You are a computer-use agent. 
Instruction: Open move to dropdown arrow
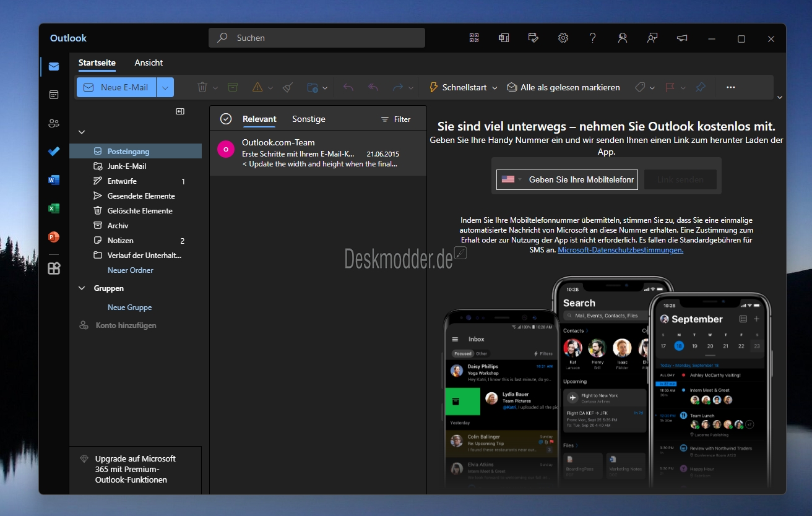click(x=325, y=88)
